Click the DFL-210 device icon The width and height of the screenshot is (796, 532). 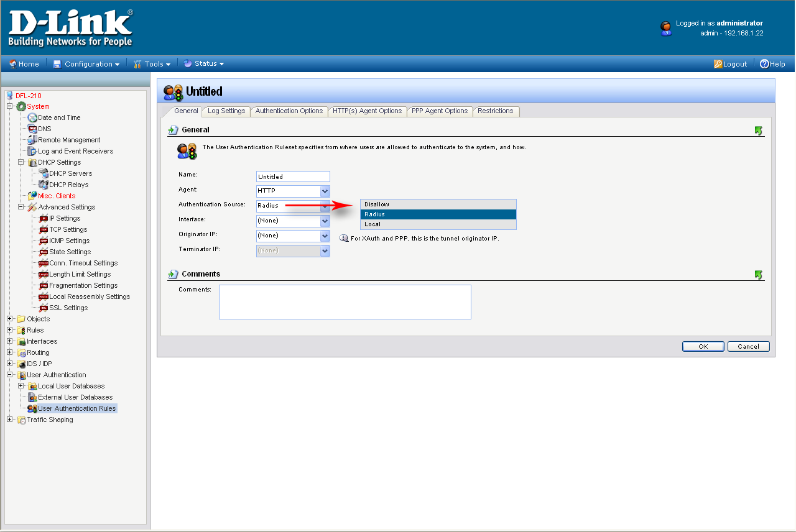(9, 96)
